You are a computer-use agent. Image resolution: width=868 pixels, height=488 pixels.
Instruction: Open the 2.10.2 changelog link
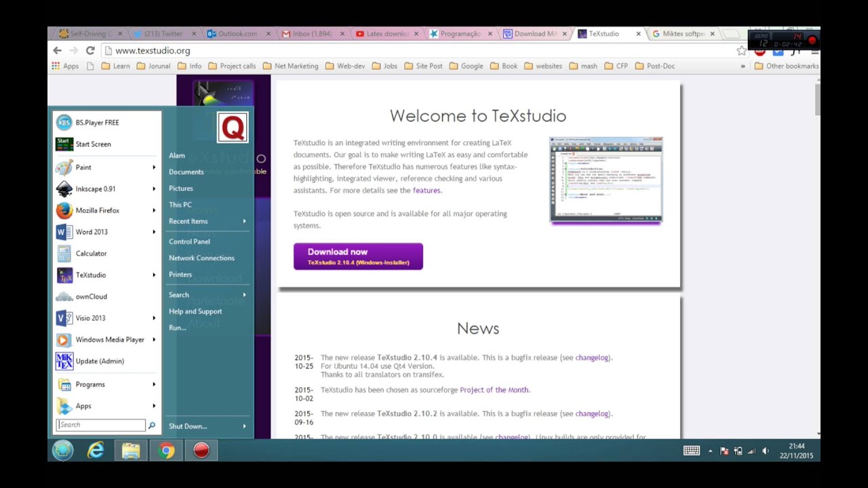(592, 414)
